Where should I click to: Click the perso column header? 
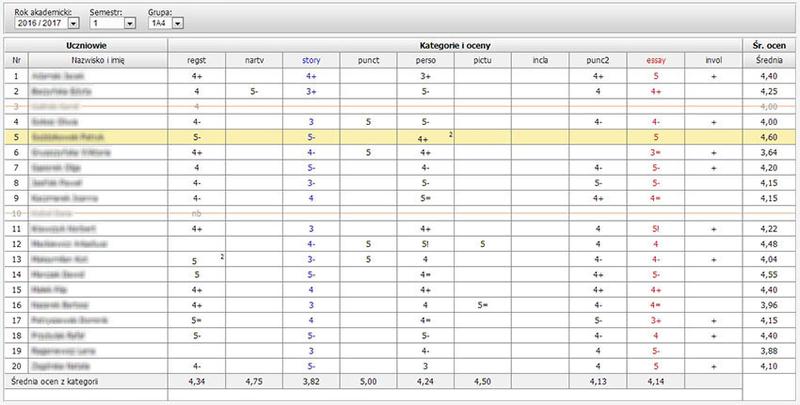425,61
